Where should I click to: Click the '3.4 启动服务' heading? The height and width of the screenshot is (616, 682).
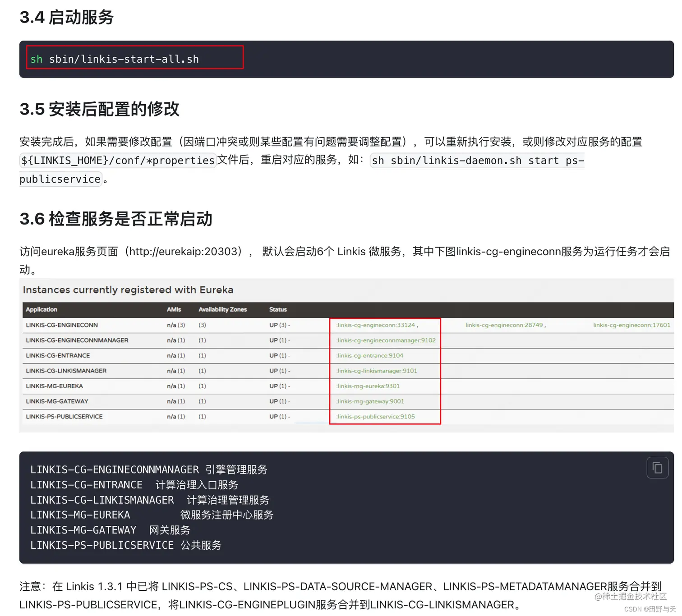[x=67, y=18]
